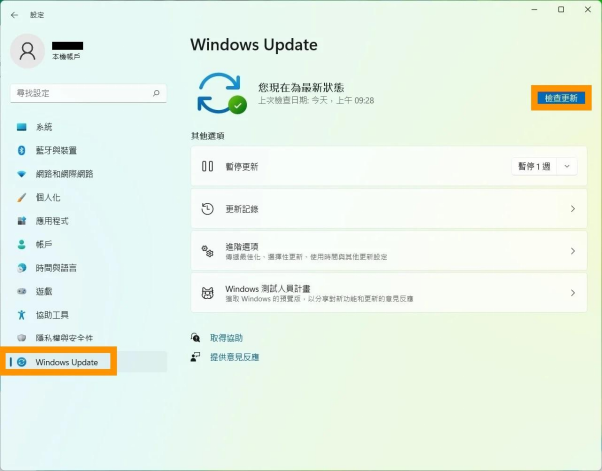Viewport: 602px width, 471px height.
Task: Click the back arrow next to 設定
Action: point(15,15)
